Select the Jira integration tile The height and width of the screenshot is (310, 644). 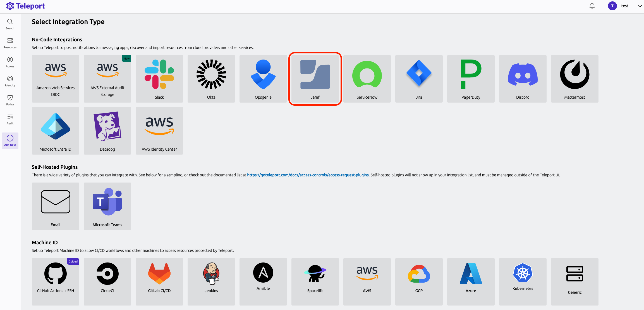coord(419,79)
